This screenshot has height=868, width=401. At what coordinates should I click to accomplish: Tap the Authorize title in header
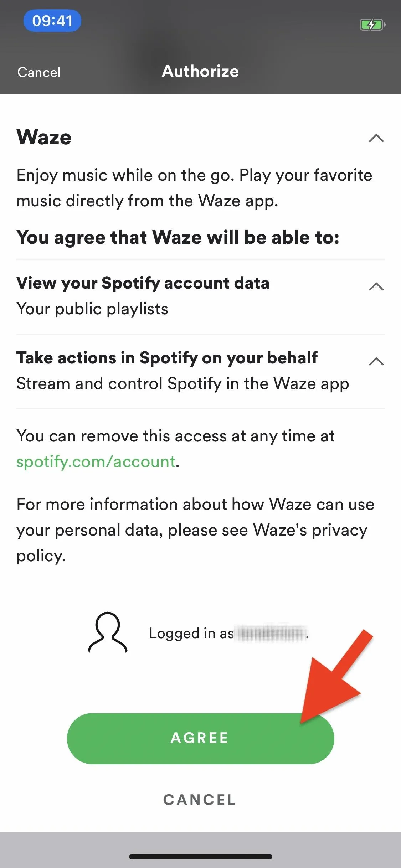(x=200, y=71)
